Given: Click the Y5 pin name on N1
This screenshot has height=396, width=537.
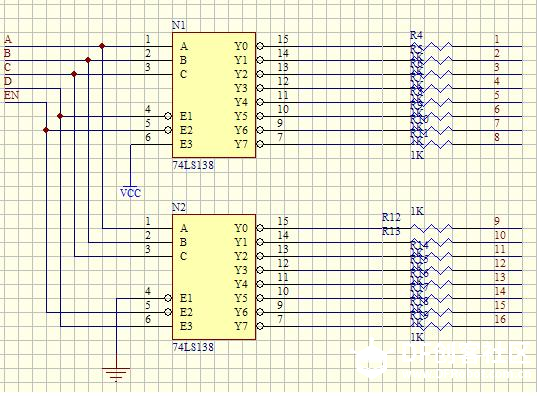Looking at the screenshot, I should (x=241, y=116).
